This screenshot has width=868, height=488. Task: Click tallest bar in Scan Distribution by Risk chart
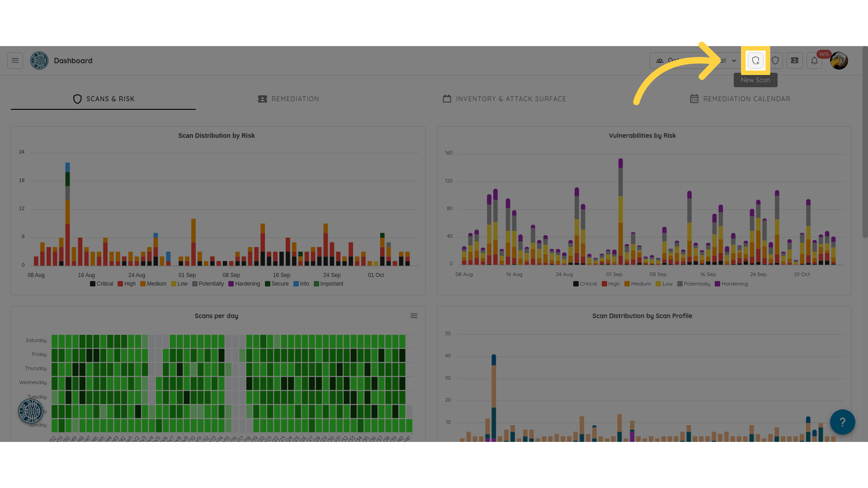click(x=67, y=214)
